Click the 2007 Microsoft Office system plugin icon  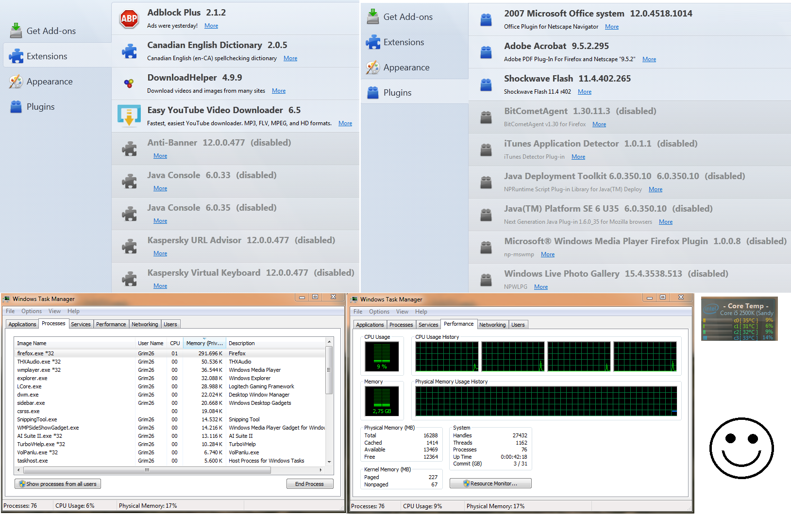click(486, 20)
